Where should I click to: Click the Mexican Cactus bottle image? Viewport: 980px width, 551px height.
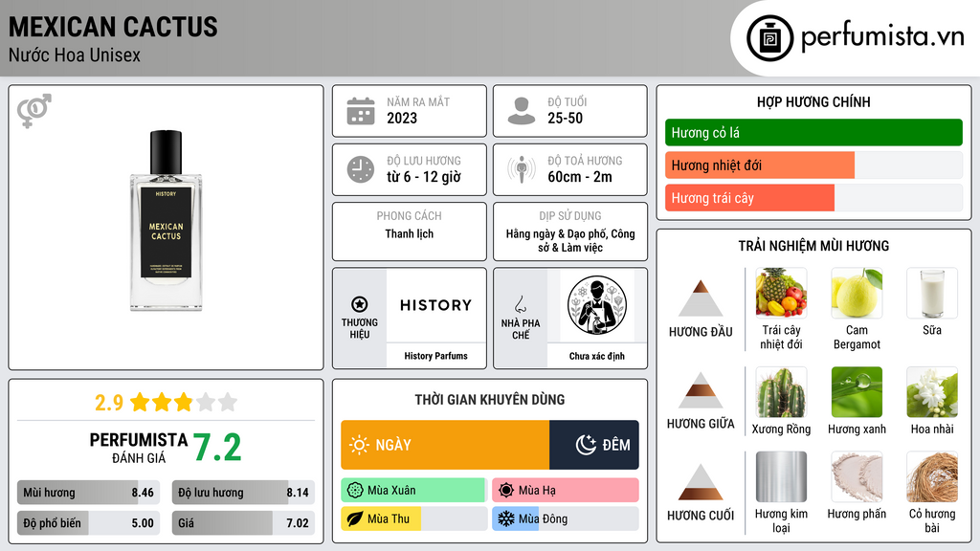pos(166,221)
